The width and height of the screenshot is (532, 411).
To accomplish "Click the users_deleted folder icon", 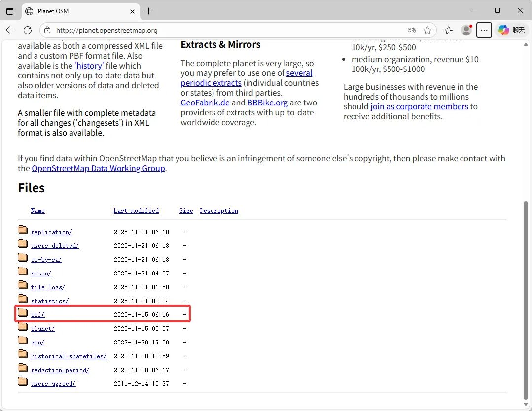I will tap(23, 243).
